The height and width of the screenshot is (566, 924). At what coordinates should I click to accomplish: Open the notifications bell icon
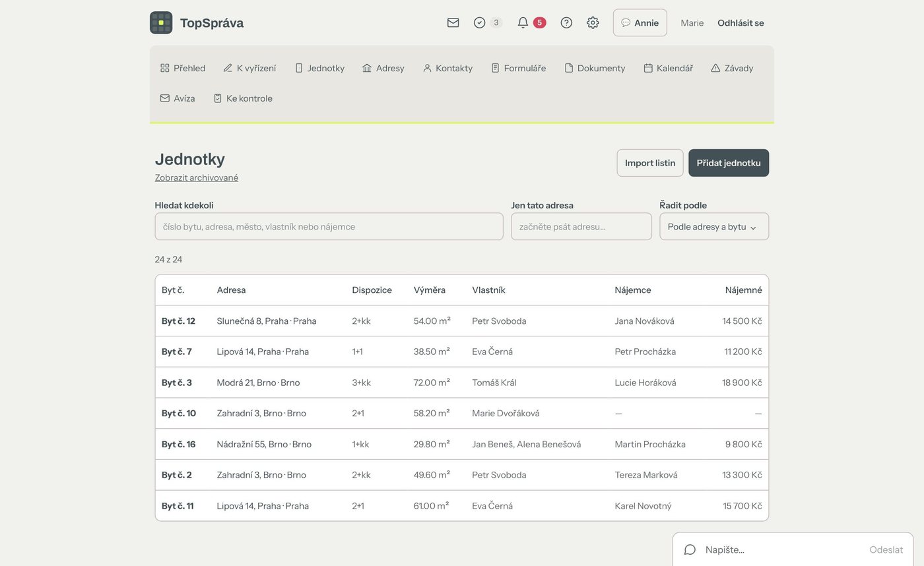523,22
